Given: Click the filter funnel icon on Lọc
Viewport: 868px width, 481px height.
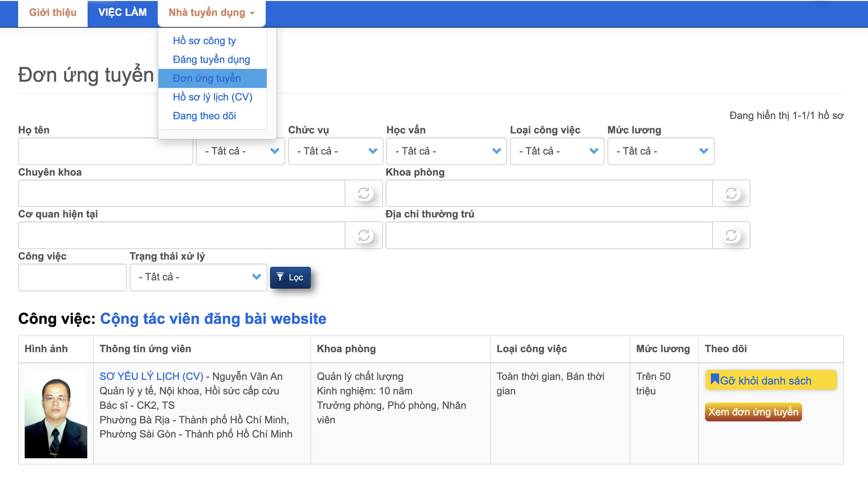Looking at the screenshot, I should pyautogui.click(x=280, y=277).
